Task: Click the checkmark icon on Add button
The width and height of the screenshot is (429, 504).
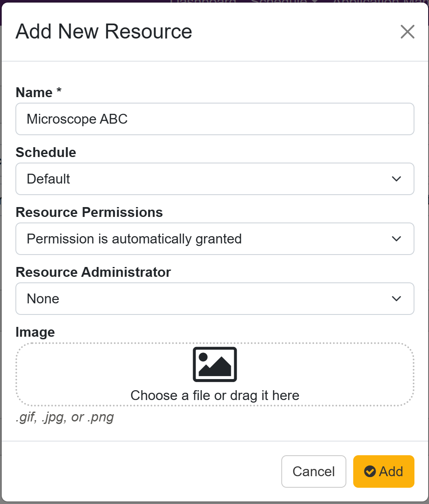Action: [369, 471]
